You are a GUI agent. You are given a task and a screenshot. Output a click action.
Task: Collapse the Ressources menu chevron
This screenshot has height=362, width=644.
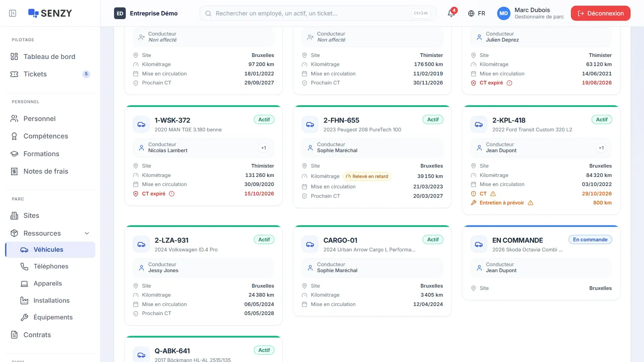87,233
